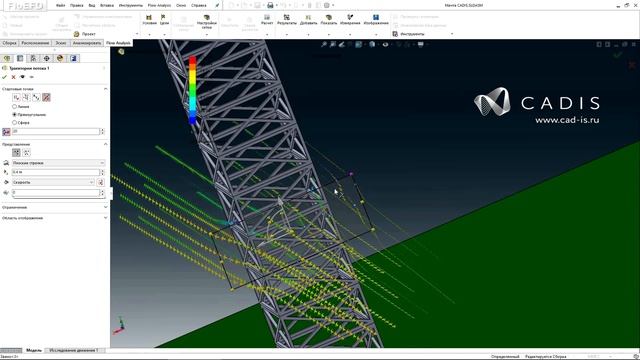Viewport: 640px width, 360px height.
Task: Open the Скорость parameter dropdown
Action: click(53, 182)
